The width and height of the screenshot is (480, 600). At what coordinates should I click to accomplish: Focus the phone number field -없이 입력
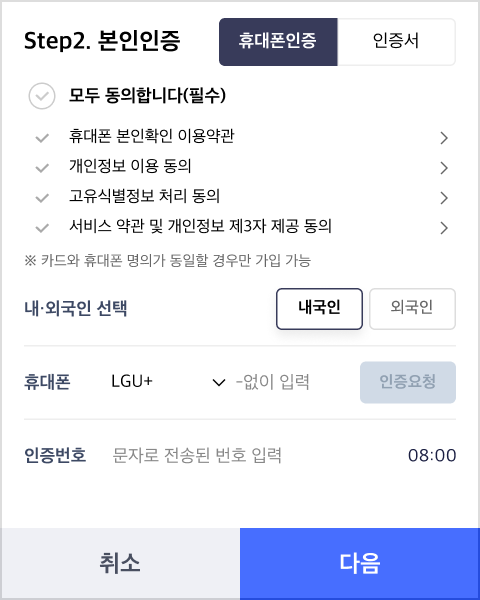click(295, 382)
